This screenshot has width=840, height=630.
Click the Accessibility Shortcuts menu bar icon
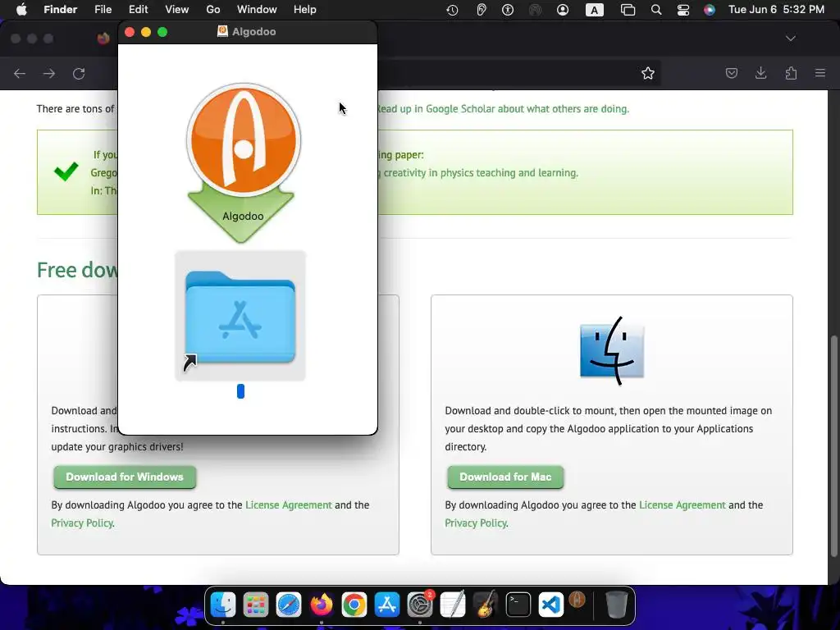(x=508, y=10)
